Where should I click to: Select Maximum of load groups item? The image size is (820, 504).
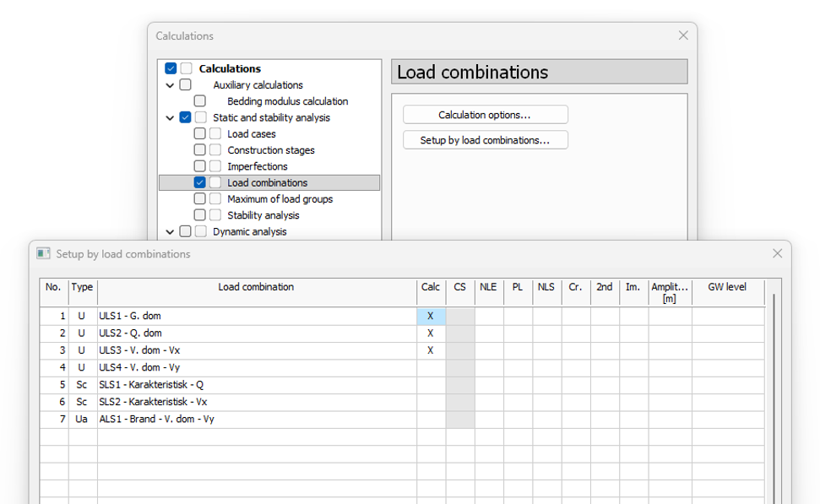pyautogui.click(x=280, y=198)
